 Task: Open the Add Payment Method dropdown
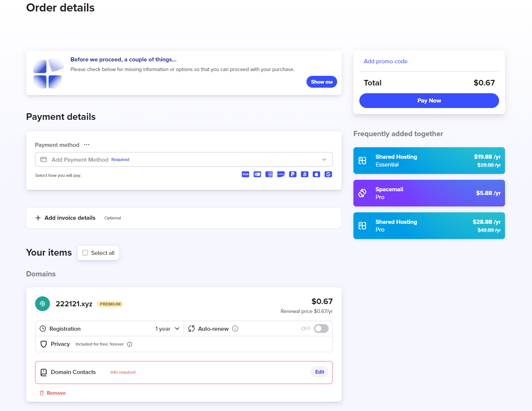click(184, 159)
